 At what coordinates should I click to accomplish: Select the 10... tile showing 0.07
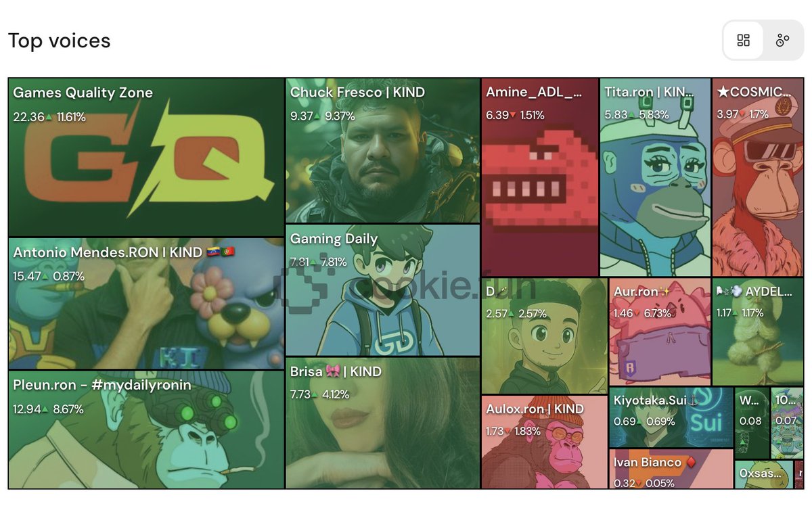(x=787, y=423)
